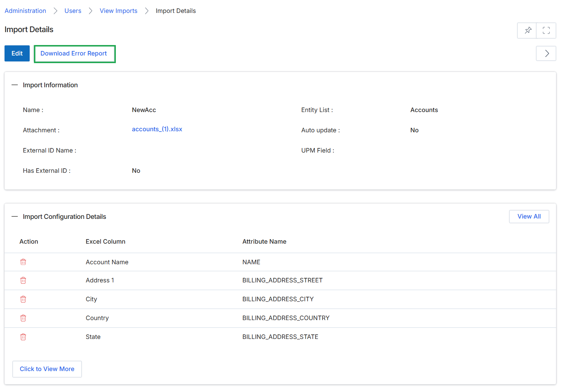Click the Attachment label
The width and height of the screenshot is (562, 392).
click(x=41, y=130)
